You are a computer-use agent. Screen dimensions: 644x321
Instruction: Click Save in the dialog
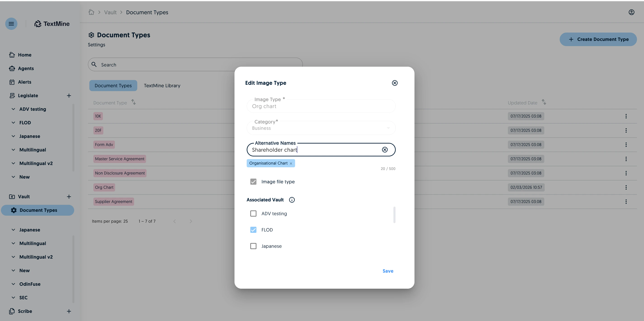coord(388,271)
